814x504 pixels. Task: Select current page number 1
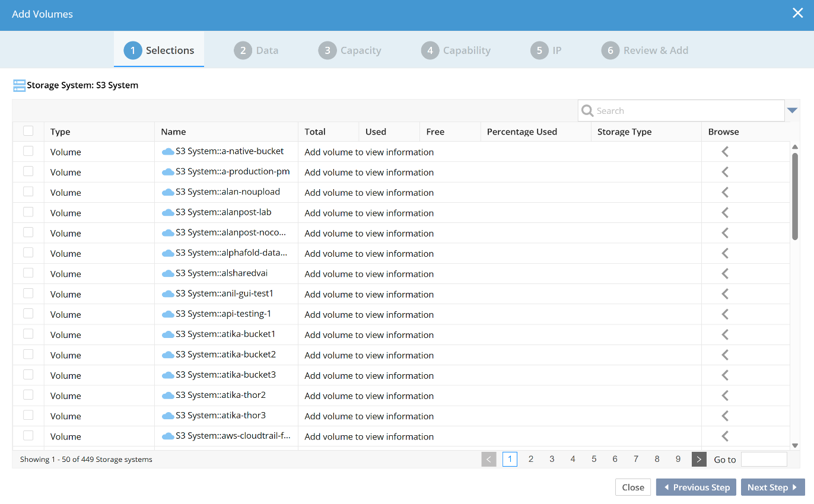tap(510, 459)
